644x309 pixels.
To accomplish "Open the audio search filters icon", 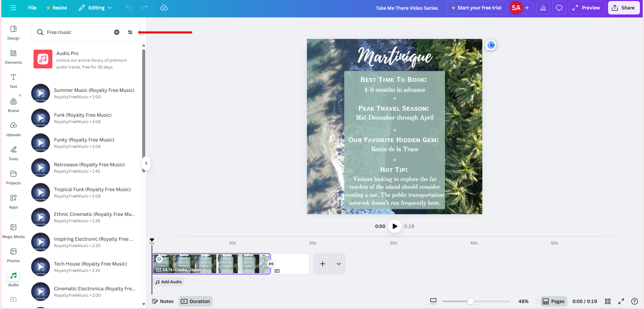I will pyautogui.click(x=130, y=32).
